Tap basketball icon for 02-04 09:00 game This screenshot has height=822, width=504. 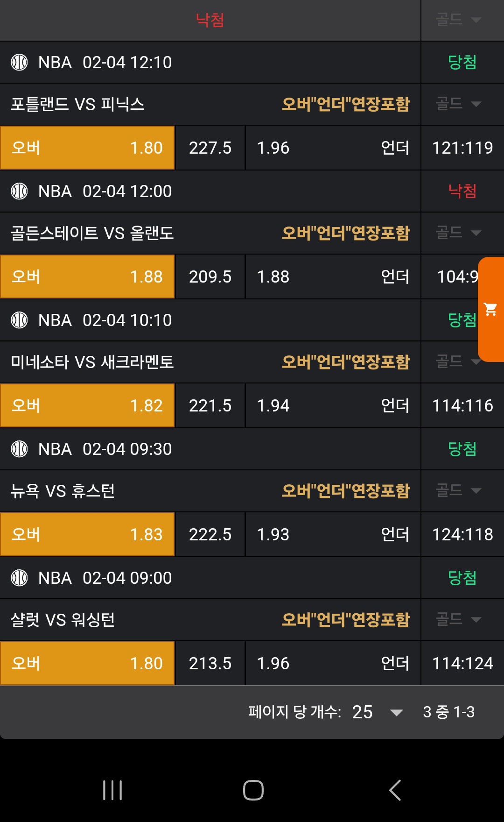(x=19, y=578)
